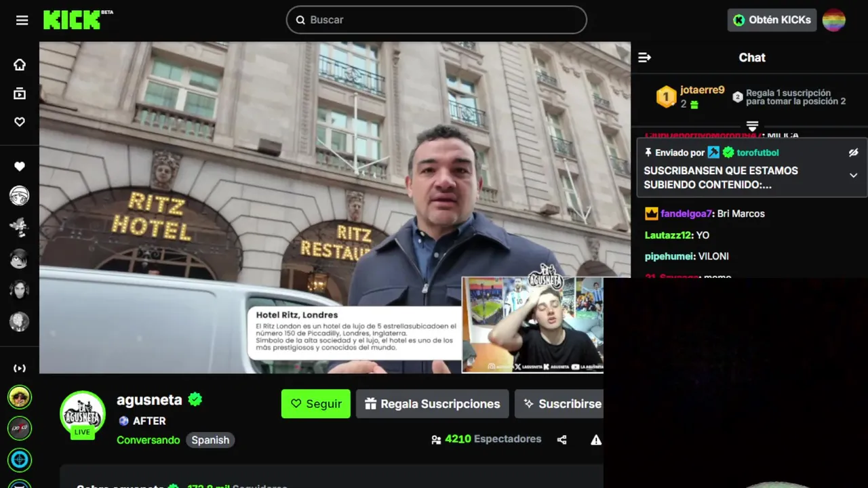
Task: Click the agusneta channel name
Action: coord(149,400)
